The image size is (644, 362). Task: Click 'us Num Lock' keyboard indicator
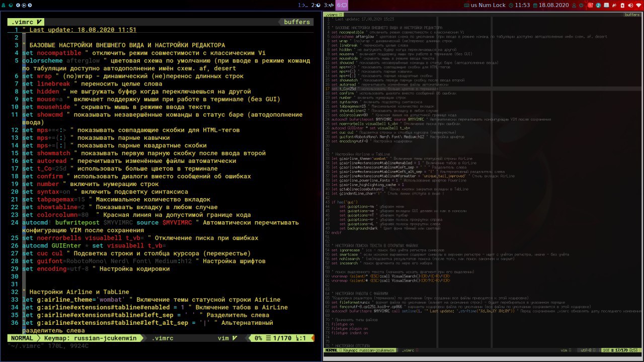[488, 5]
